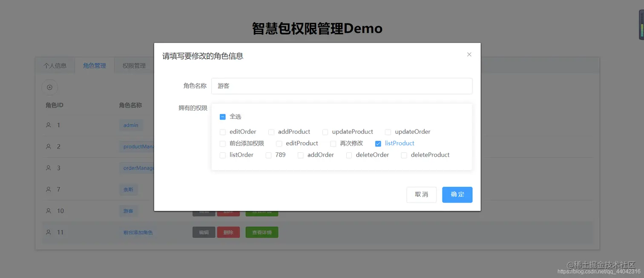The image size is (644, 278).
Task: Click user icon in role ID 2 row
Action: point(48,146)
